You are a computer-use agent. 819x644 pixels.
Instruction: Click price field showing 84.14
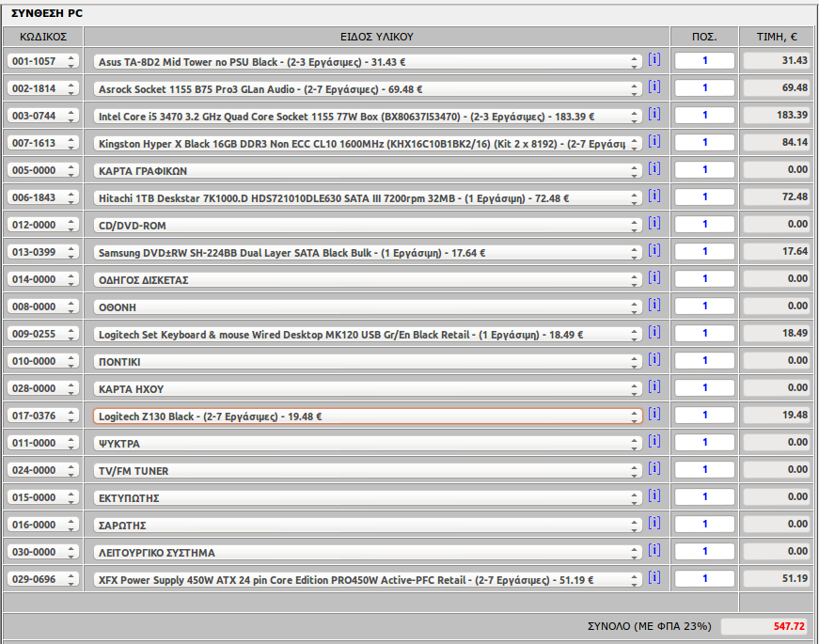click(777, 142)
